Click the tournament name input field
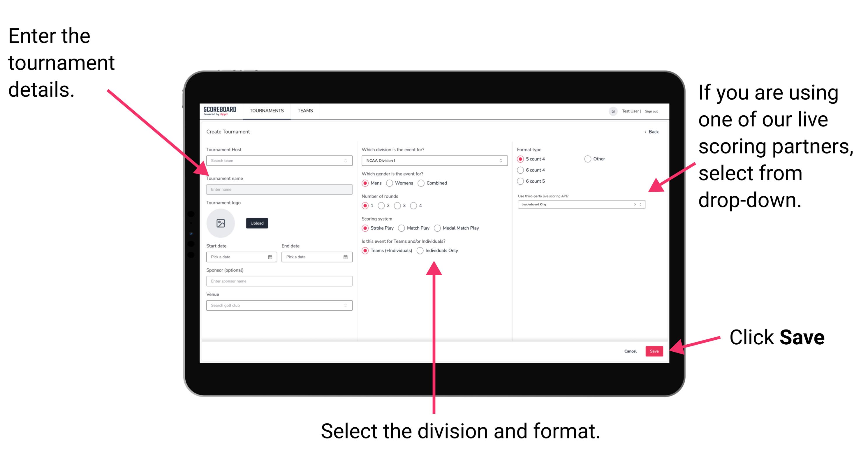This screenshot has height=467, width=868. 278,190
